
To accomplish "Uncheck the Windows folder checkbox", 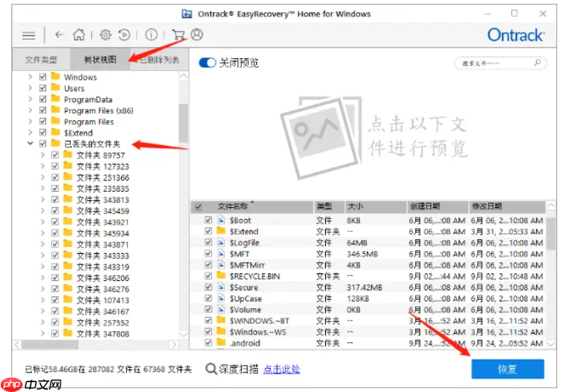I will pyautogui.click(x=43, y=76).
